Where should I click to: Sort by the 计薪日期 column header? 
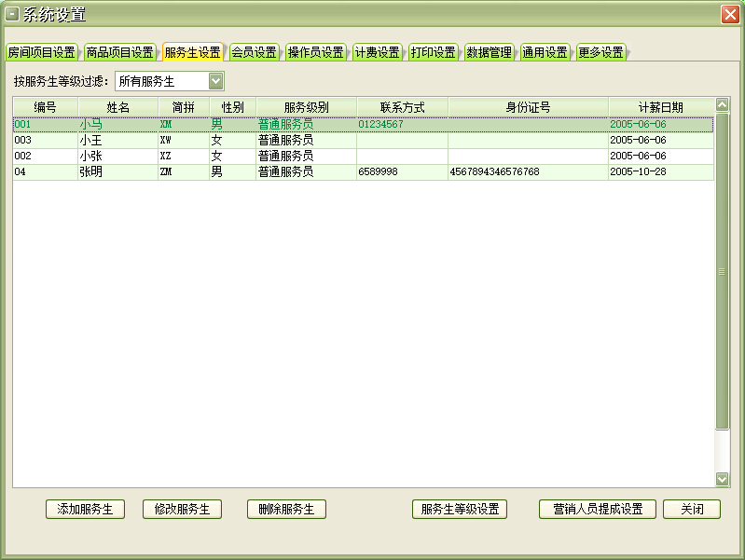tap(660, 107)
